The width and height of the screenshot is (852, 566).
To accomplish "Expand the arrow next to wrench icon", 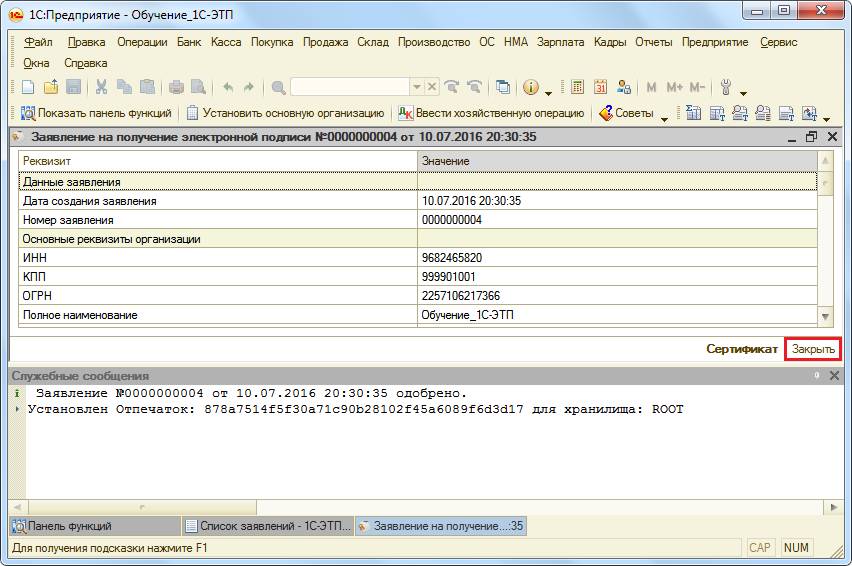I will point(743,93).
